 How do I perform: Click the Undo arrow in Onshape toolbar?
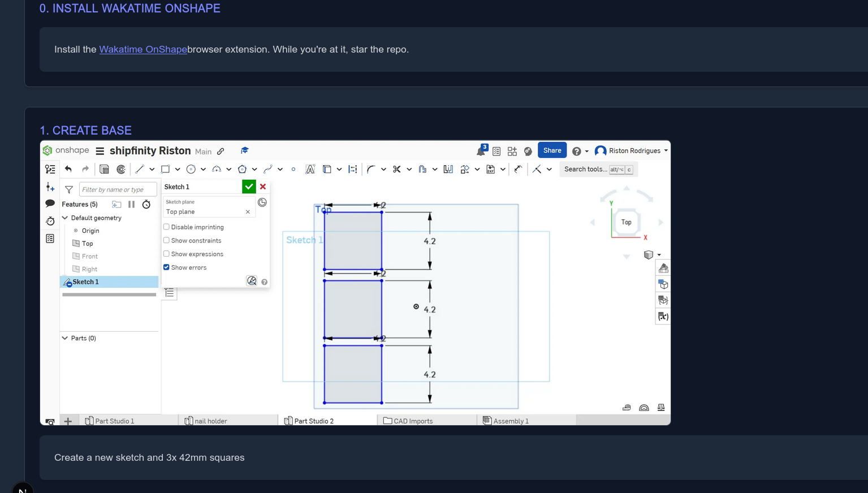pyautogui.click(x=68, y=169)
